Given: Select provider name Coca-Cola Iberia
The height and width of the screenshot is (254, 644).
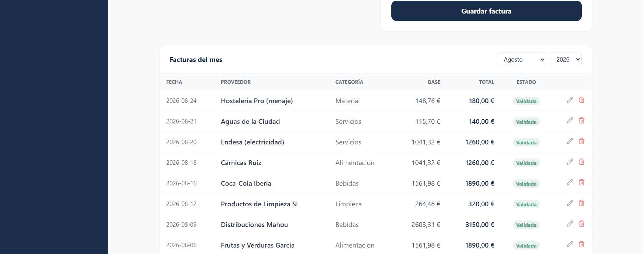Looking at the screenshot, I should click(x=246, y=183).
